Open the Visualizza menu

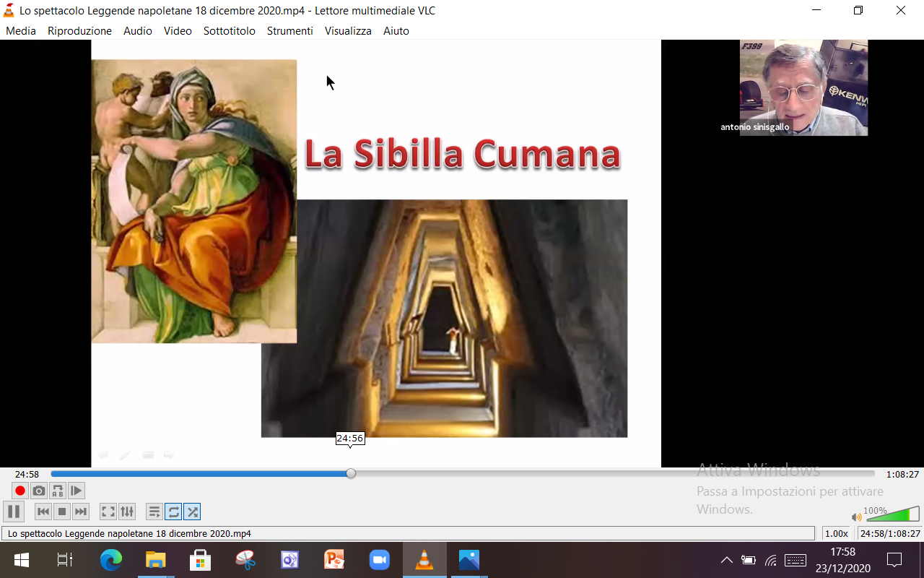point(348,31)
